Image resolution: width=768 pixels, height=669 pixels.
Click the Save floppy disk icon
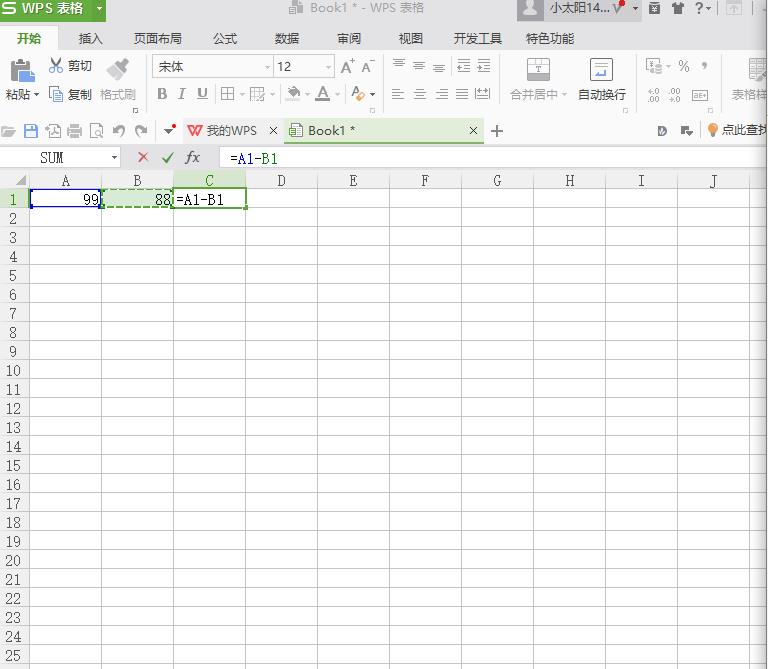click(x=31, y=131)
